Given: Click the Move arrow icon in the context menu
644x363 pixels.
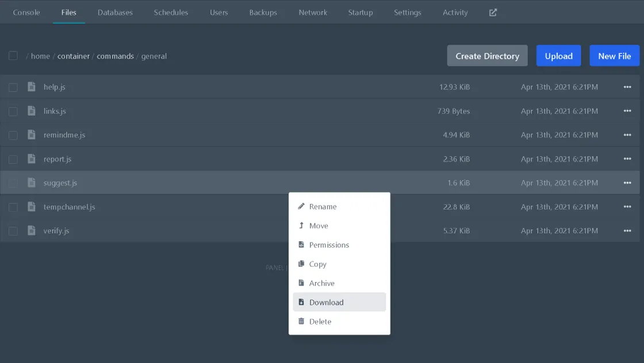Looking at the screenshot, I should coord(301,225).
